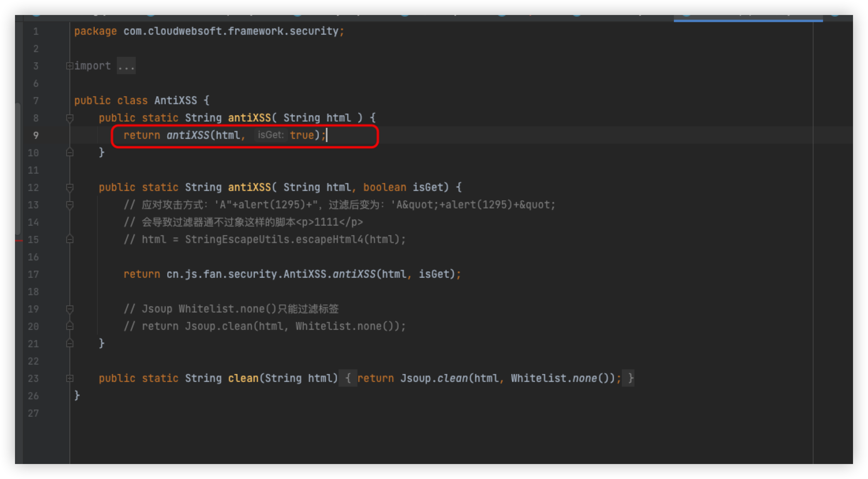Collapse the Jsoup comment block at line 19
The image size is (868, 479).
coord(70,309)
